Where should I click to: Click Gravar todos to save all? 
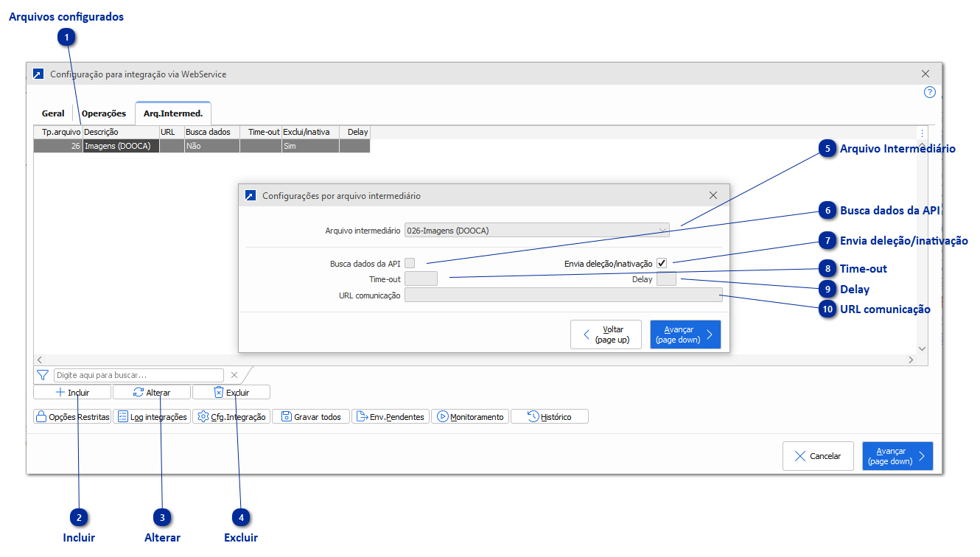(310, 416)
